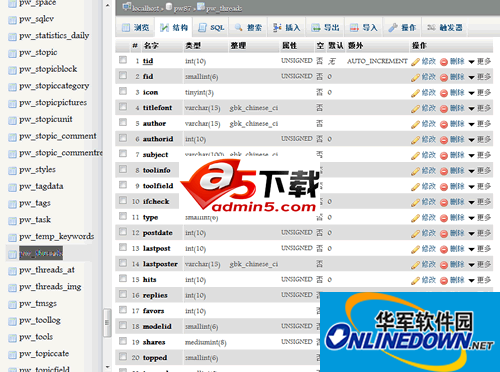Open pw_topiccate table link
This screenshot has height=372, width=500.
[x=44, y=354]
